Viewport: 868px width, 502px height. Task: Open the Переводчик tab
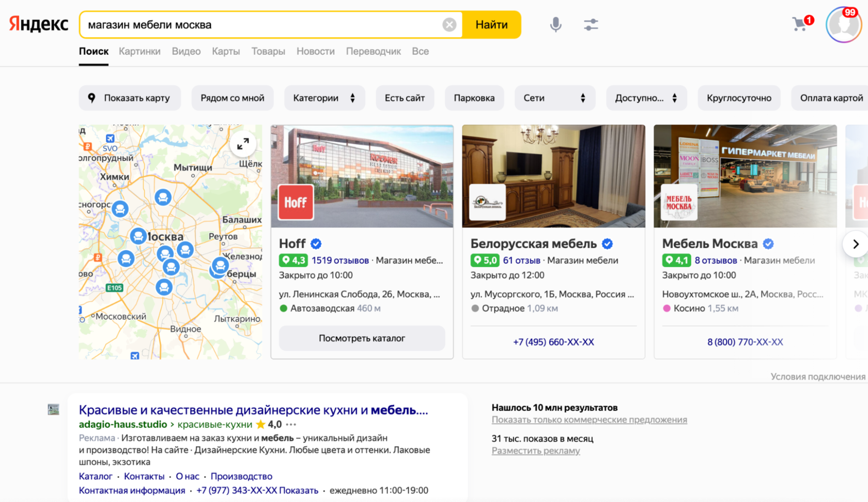pyautogui.click(x=373, y=51)
